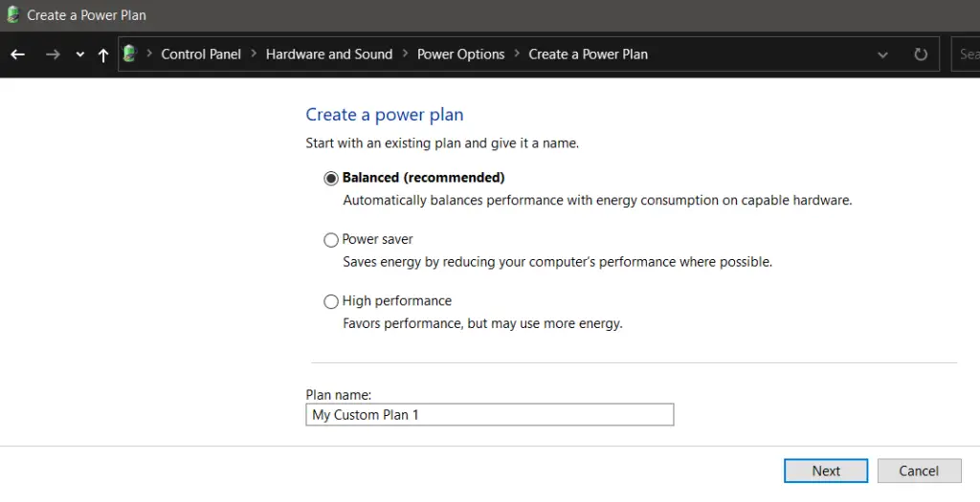This screenshot has height=502, width=980.
Task: Click the battery icon in address bar
Action: click(x=129, y=54)
